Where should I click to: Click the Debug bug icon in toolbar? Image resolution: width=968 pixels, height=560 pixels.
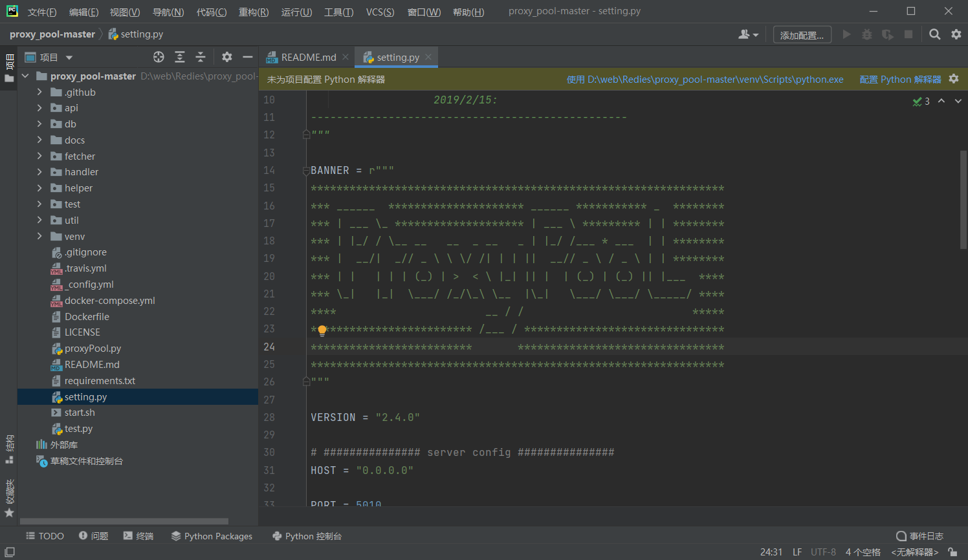click(867, 34)
